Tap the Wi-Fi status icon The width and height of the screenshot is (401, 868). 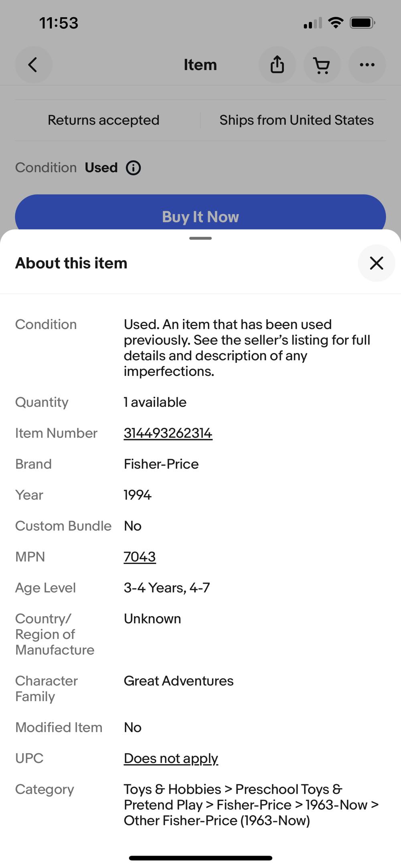coord(335,23)
